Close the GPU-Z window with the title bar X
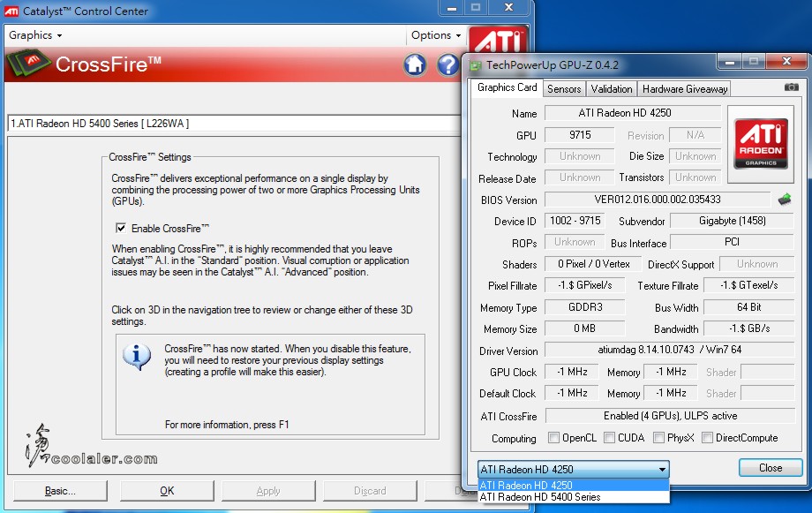 786,61
